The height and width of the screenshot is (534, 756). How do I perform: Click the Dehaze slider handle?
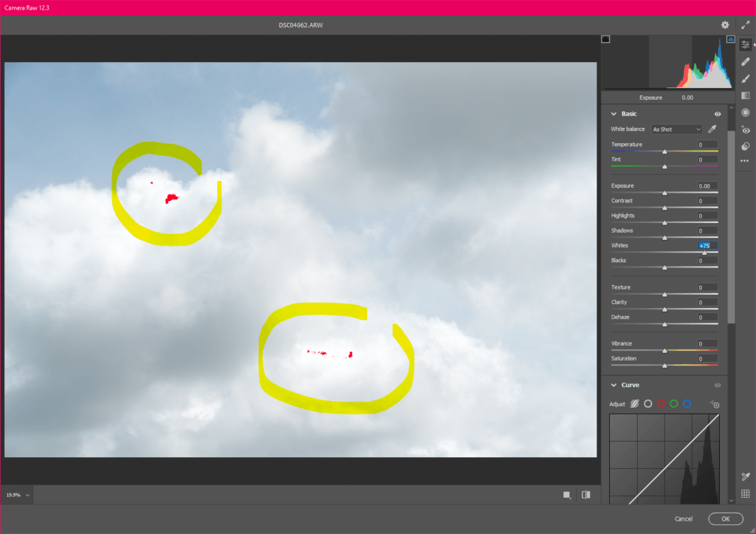pyautogui.click(x=664, y=324)
